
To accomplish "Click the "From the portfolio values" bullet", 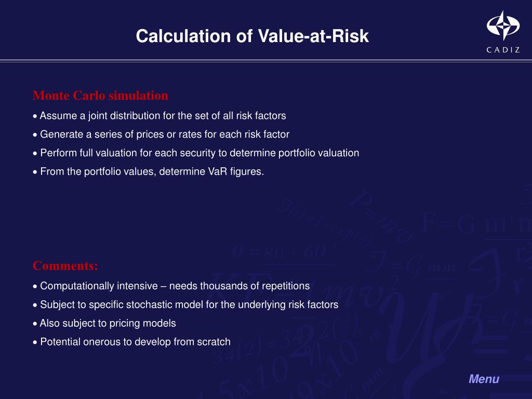I will 148,171.
